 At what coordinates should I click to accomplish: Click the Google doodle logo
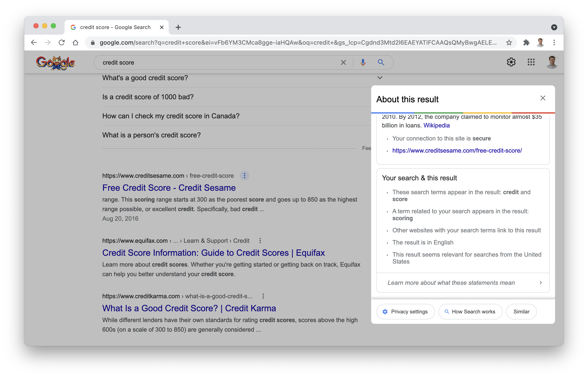coord(56,62)
